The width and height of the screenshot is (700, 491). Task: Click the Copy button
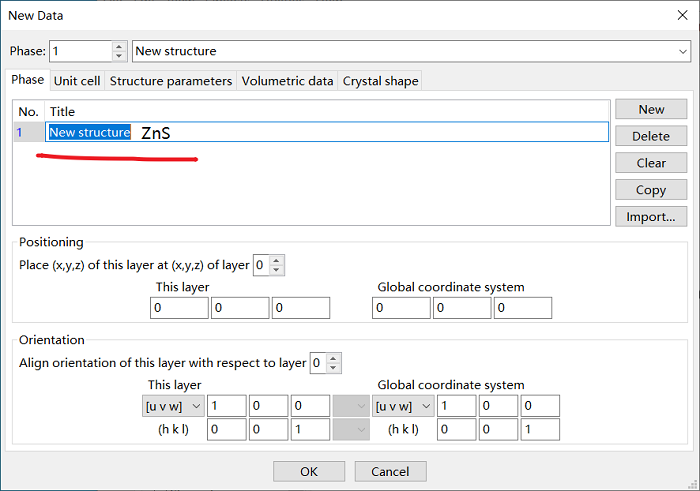pos(651,190)
